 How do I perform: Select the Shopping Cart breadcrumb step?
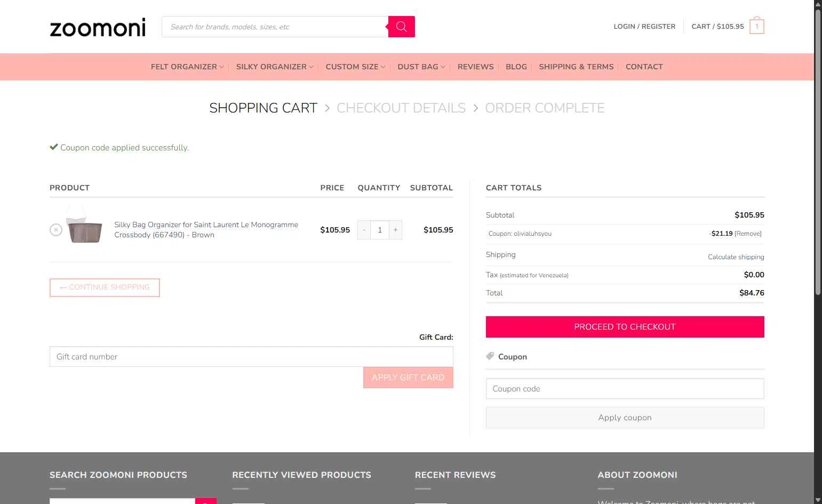click(x=263, y=108)
